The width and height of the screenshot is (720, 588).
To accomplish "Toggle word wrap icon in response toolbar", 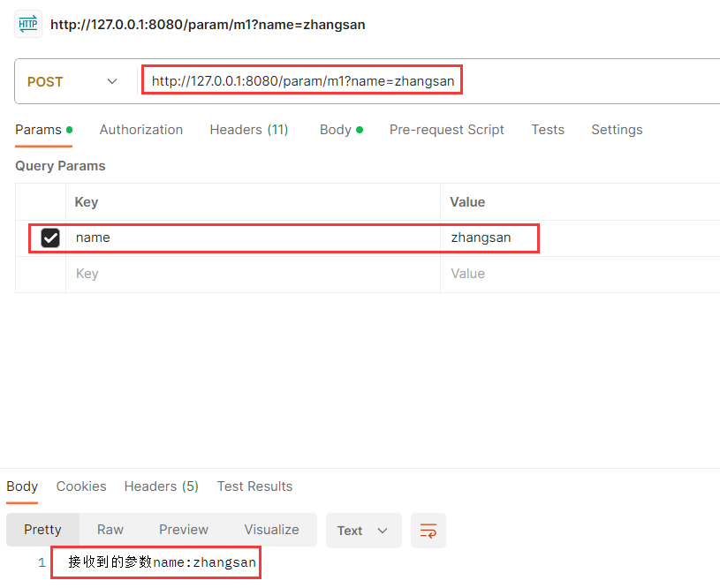I will 428,531.
